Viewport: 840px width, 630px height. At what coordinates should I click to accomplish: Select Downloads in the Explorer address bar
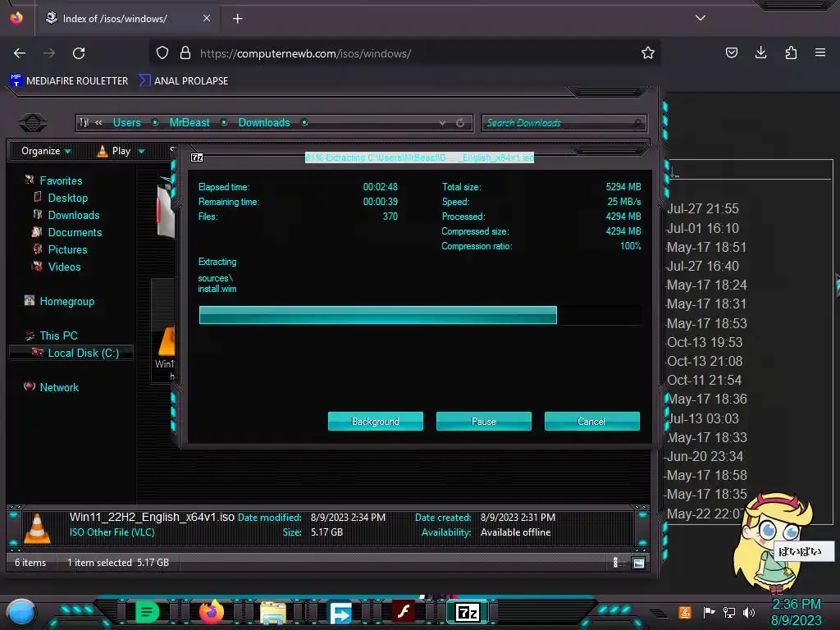[263, 123]
